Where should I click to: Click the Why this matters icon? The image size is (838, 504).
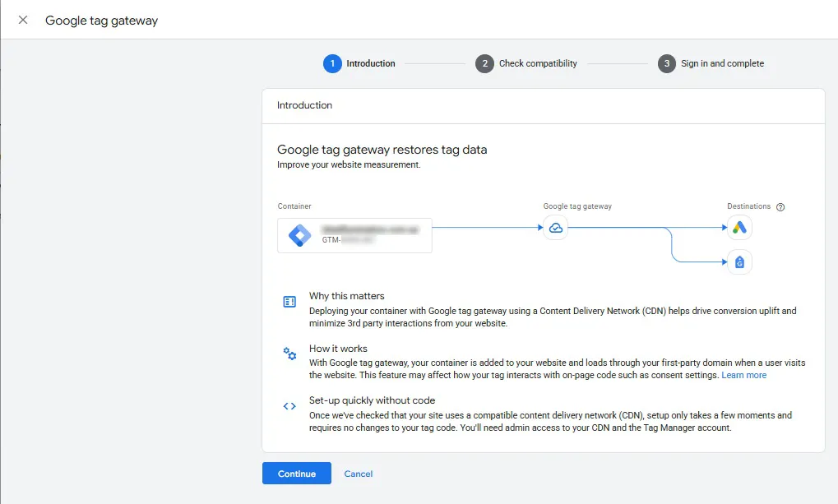[289, 302]
